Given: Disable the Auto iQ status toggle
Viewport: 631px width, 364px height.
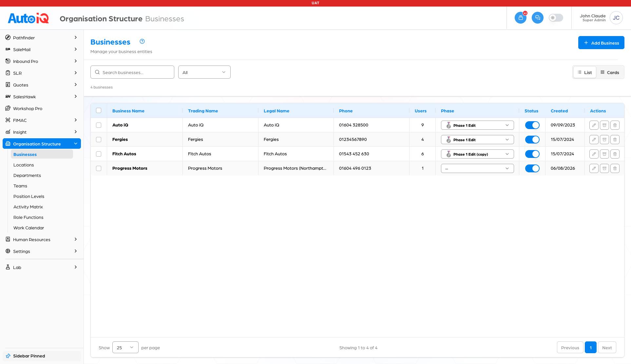Looking at the screenshot, I should click(532, 125).
